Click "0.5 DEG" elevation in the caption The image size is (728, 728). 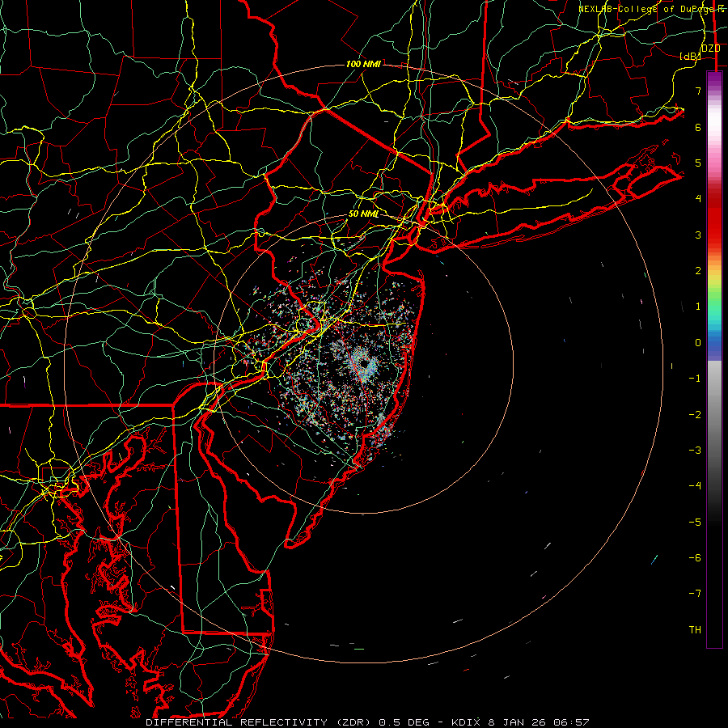click(x=404, y=722)
